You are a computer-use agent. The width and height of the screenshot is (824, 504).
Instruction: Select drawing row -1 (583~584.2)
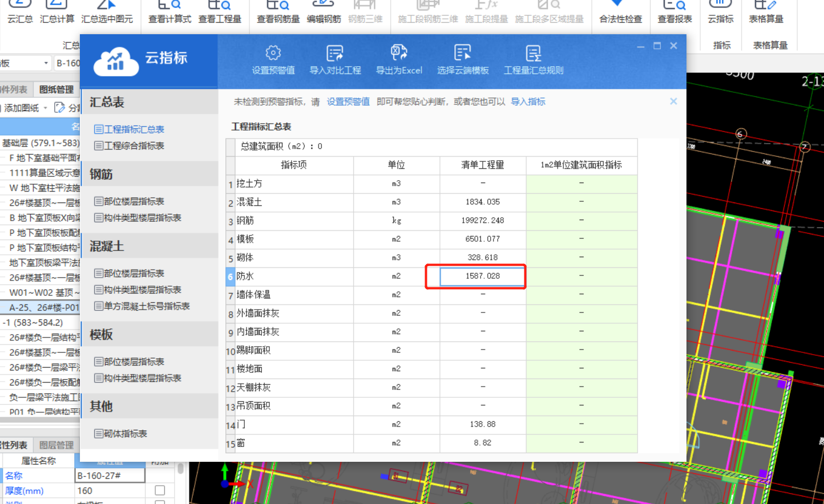click(x=41, y=323)
